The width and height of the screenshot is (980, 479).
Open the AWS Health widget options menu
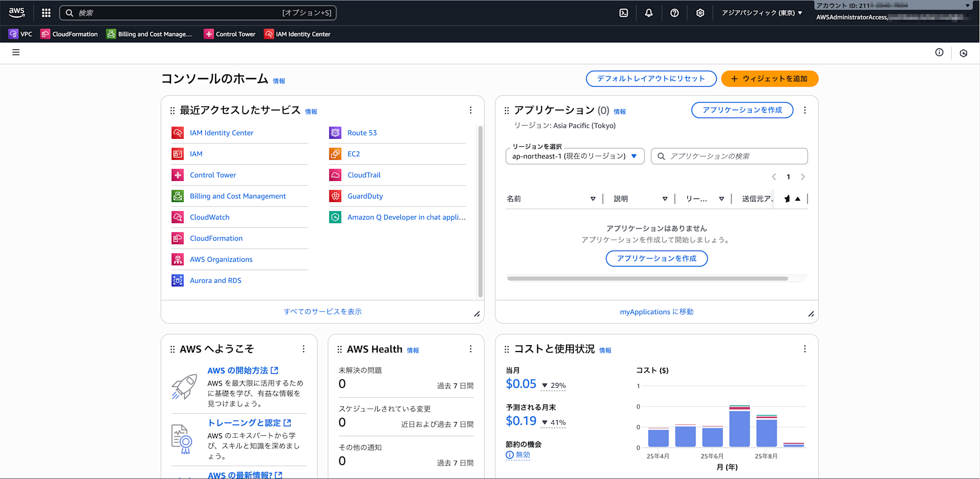[470, 349]
